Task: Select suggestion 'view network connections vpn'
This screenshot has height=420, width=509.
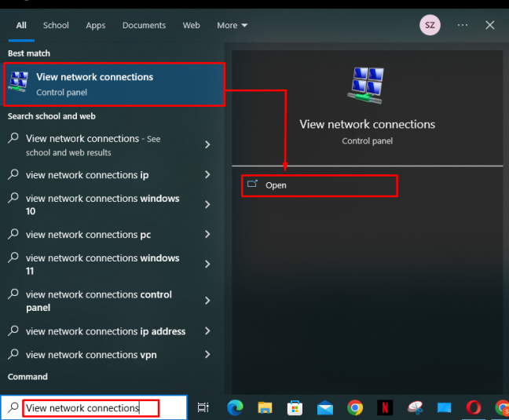Action: coord(91,355)
